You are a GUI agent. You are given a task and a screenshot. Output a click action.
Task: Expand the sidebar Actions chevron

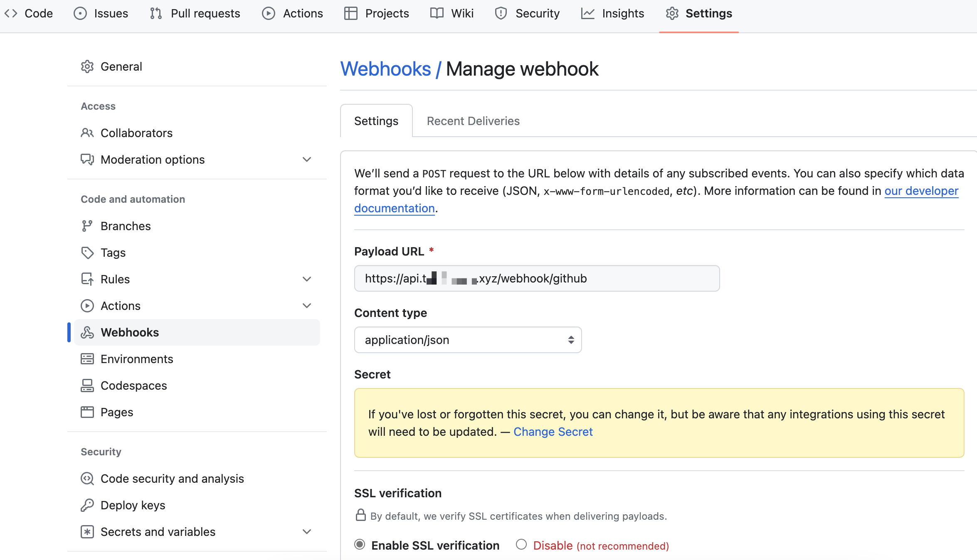[x=307, y=306]
